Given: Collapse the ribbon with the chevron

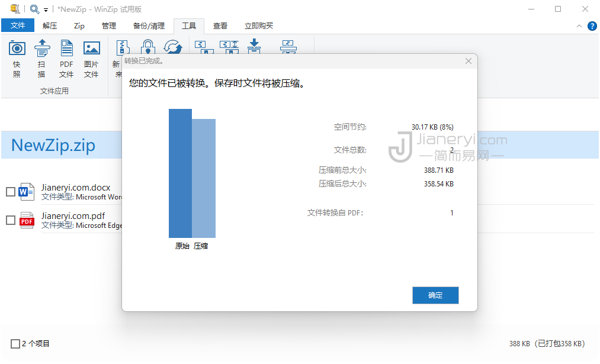Looking at the screenshot, I should point(579,26).
